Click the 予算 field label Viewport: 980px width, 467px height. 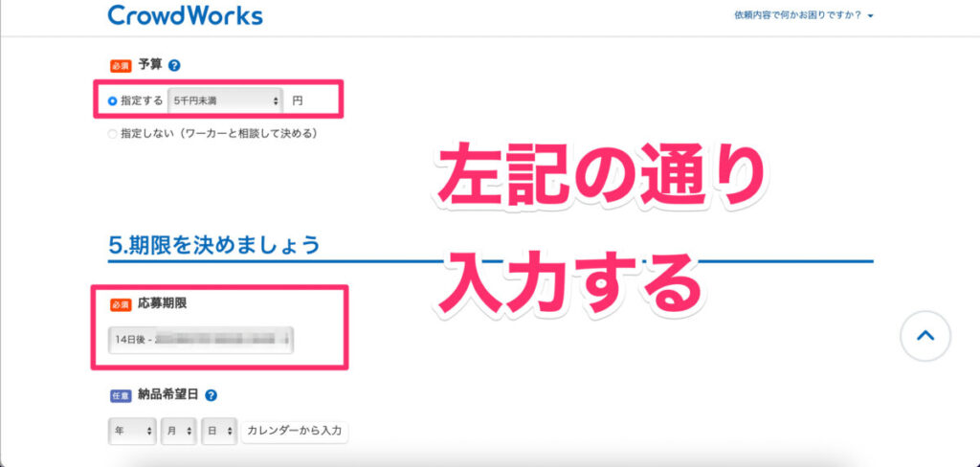(149, 66)
